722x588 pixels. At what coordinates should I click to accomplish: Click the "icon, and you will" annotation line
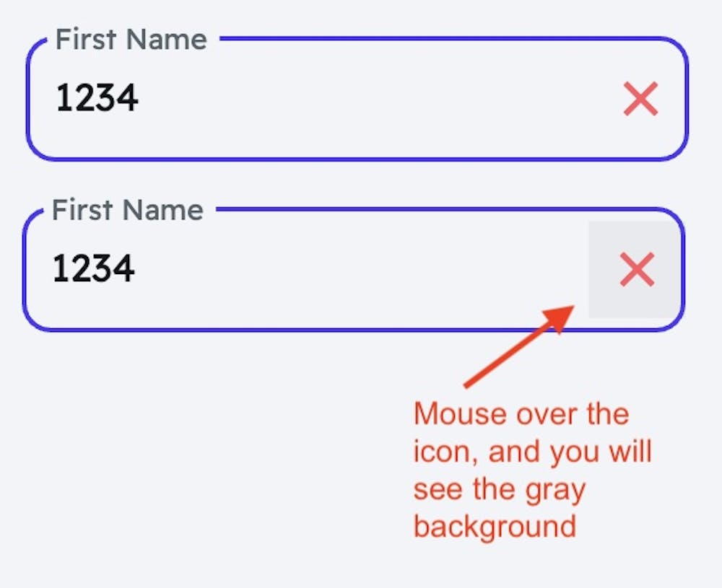pyautogui.click(x=532, y=452)
